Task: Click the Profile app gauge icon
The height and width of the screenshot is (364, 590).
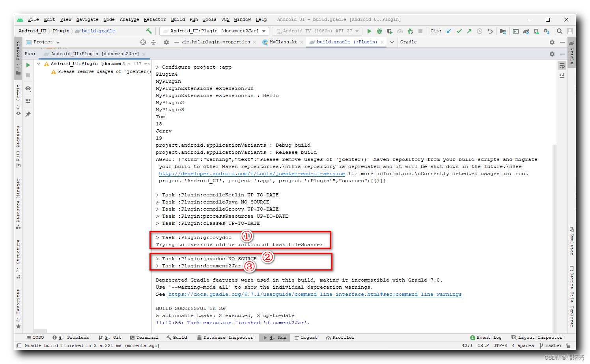Action: [400, 31]
